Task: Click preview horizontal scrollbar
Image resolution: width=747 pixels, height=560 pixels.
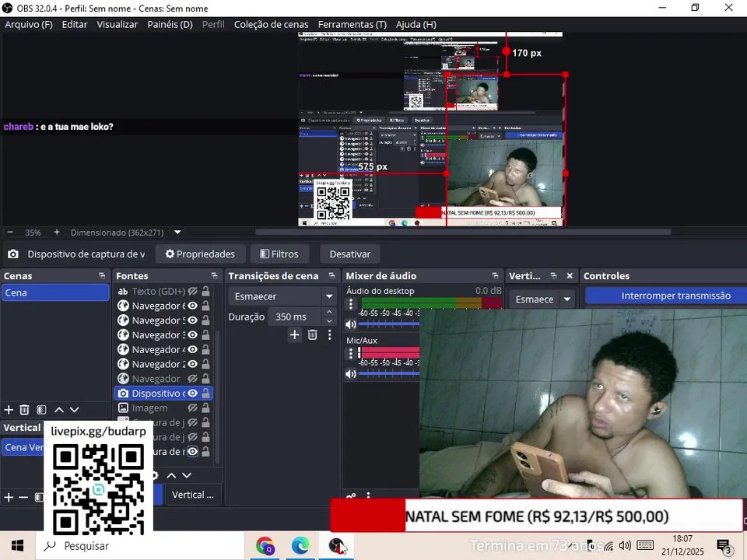Action: [463, 233]
